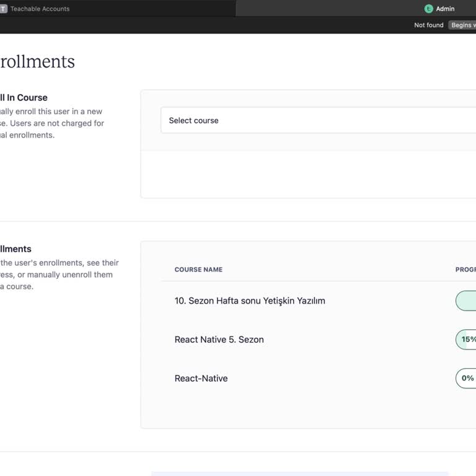
Task: Select the React-Native course row
Action: (201, 378)
